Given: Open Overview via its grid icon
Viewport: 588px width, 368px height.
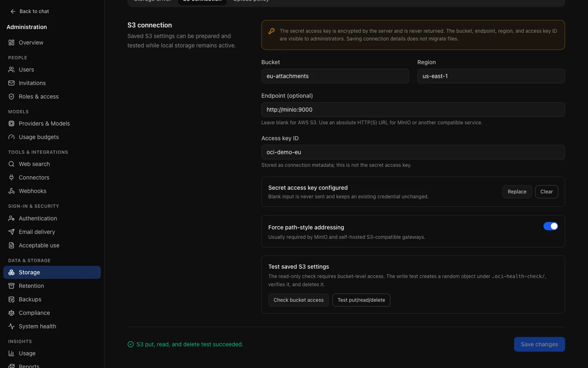Looking at the screenshot, I should pos(11,43).
